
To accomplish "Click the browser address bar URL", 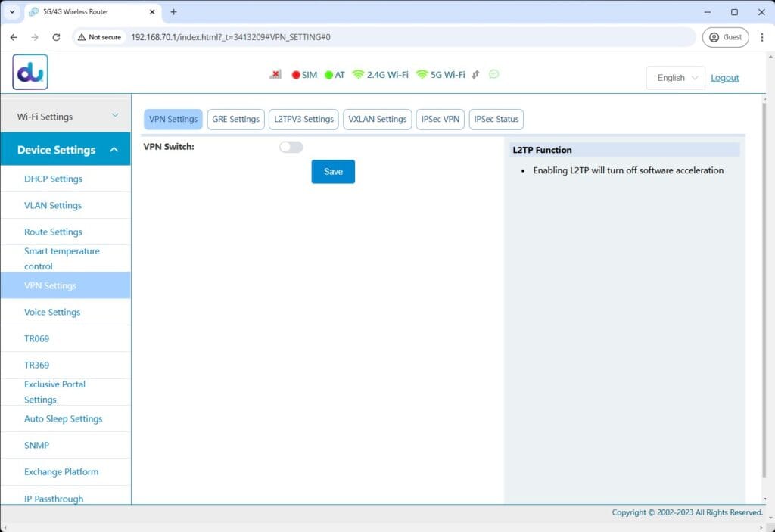I will tap(231, 37).
